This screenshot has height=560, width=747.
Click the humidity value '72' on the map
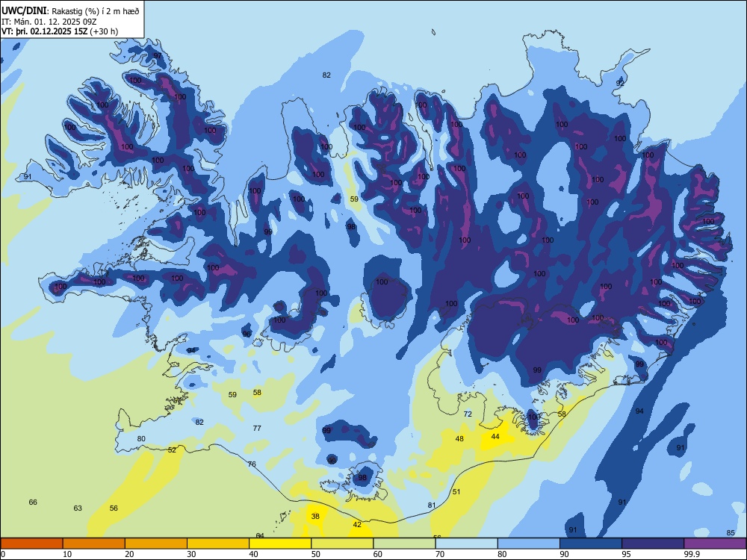(x=468, y=414)
